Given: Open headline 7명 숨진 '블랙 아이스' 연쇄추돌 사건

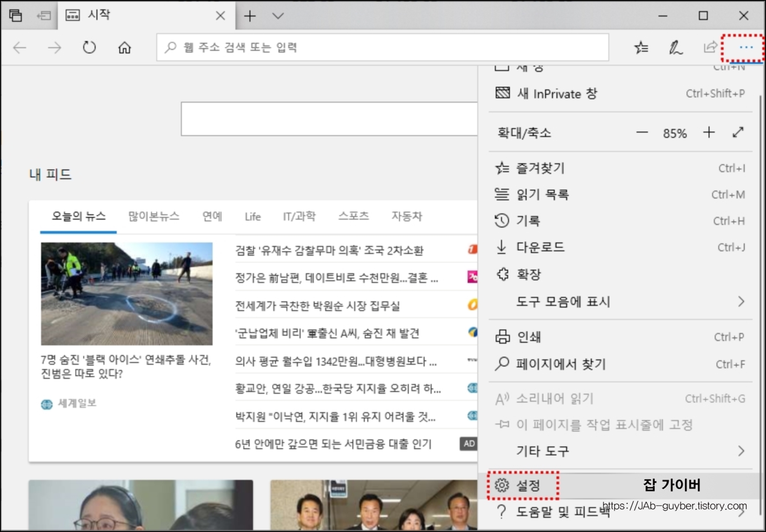Looking at the screenshot, I should 126,367.
